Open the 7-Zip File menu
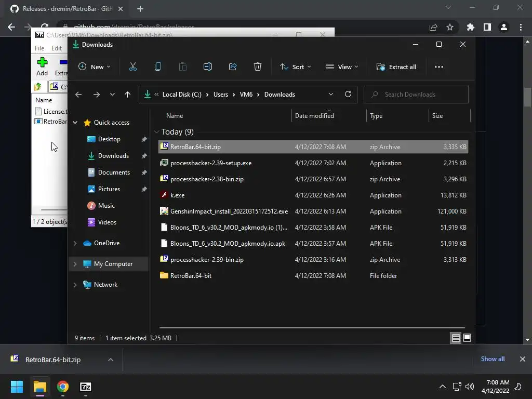The image size is (532, 399). point(39,48)
